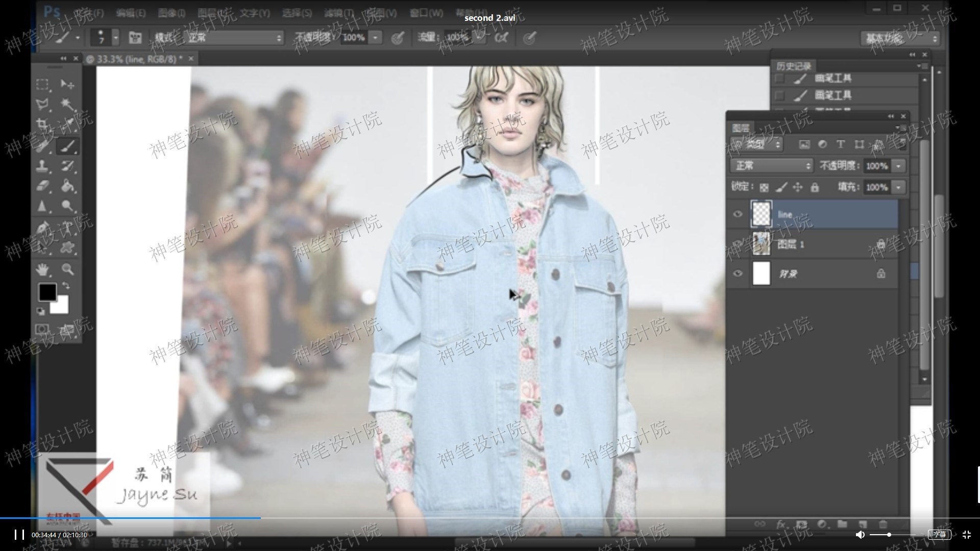The width and height of the screenshot is (980, 551).
Task: Select the Magic Wand tool
Action: [67, 104]
